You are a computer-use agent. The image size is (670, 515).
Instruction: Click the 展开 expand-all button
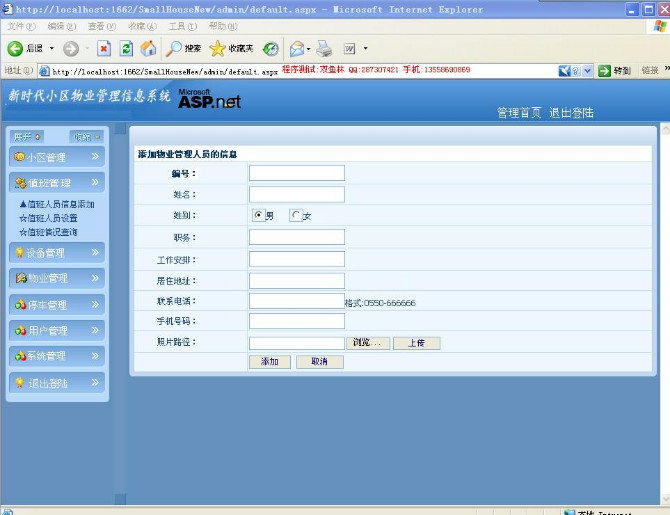point(26,137)
